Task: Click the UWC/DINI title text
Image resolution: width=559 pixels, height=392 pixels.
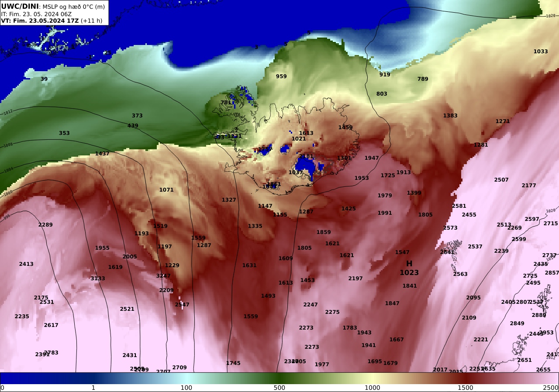Action: pyautogui.click(x=20, y=7)
